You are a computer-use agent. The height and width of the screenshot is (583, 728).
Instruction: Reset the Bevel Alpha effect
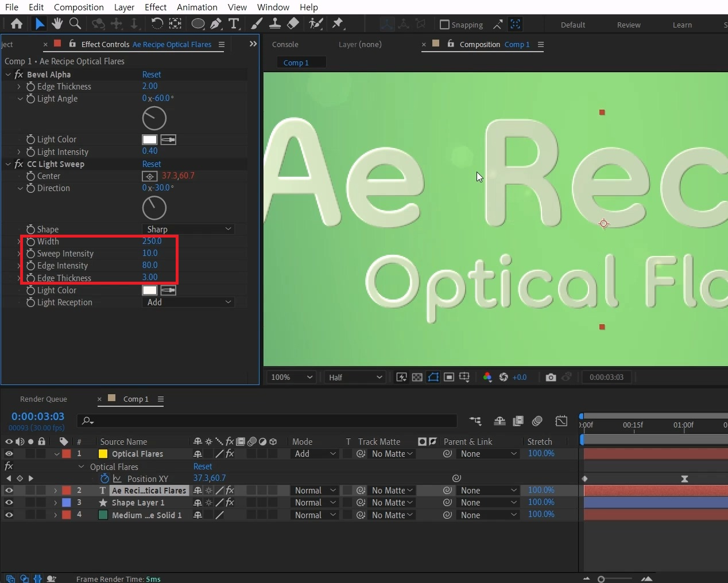point(152,75)
